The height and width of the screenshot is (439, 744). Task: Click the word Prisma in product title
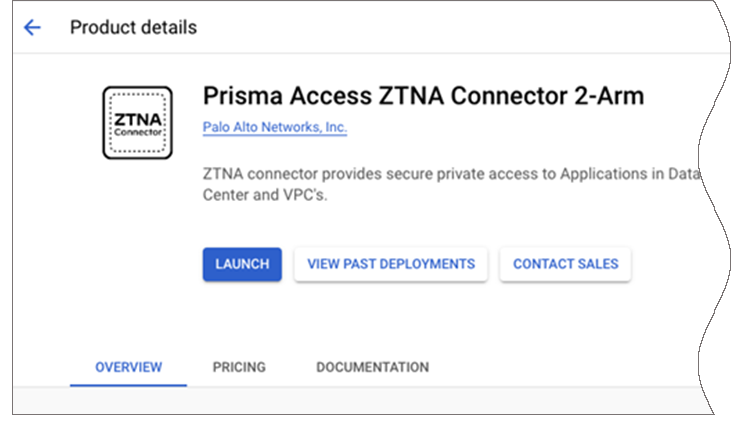[238, 96]
